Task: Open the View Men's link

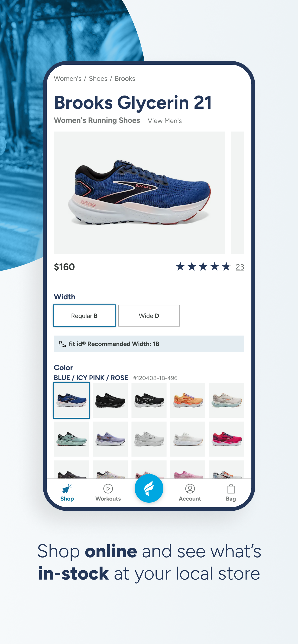Action: click(165, 121)
